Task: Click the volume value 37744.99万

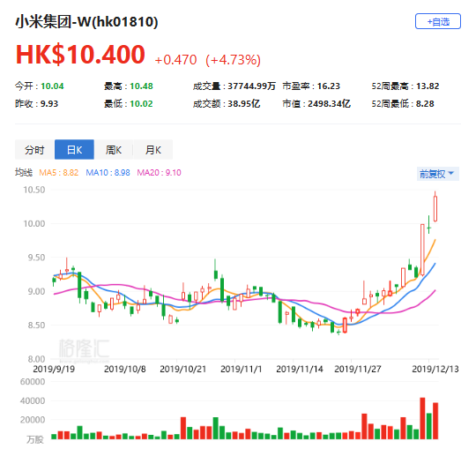Action: tap(251, 86)
